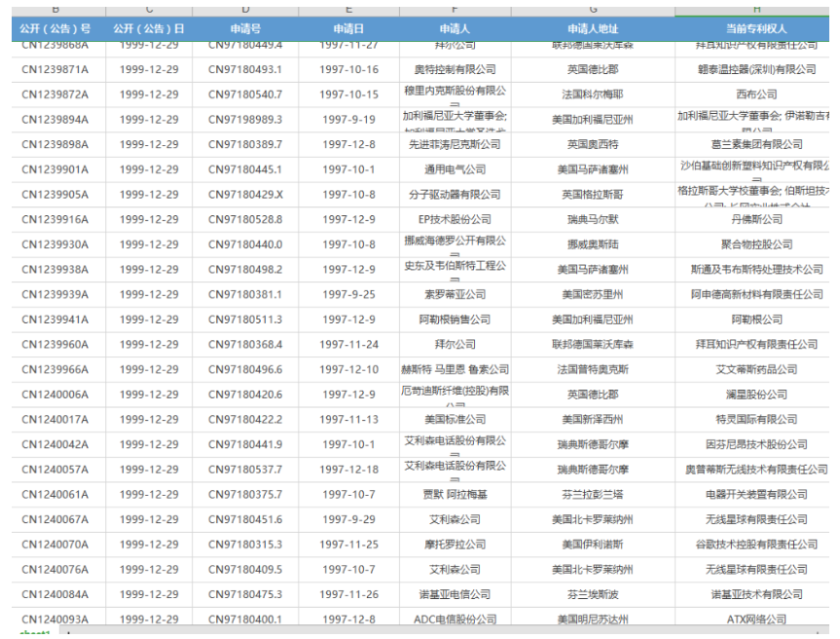The width and height of the screenshot is (840, 639).
Task: Select the address 英国奥西特
Action: pos(593,145)
